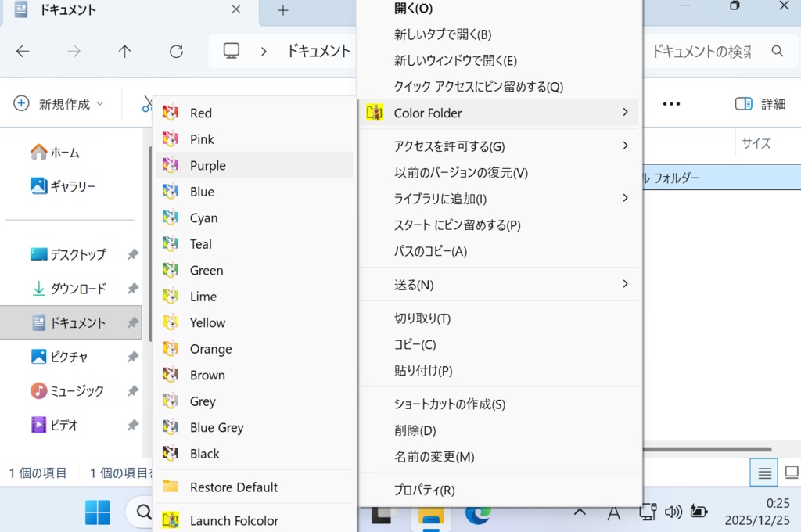The image size is (801, 532).
Task: Open the Microsoft Edge taskbar icon
Action: (x=478, y=514)
